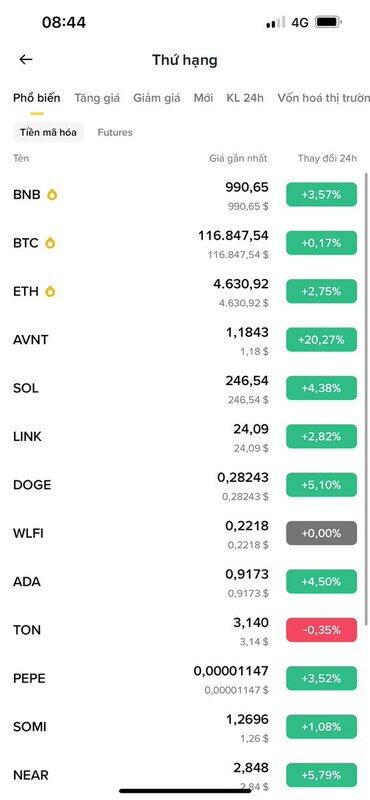Screen dimensions: 370x800
Task: Tap WLFI +0,00% gray badge
Action: click(322, 533)
